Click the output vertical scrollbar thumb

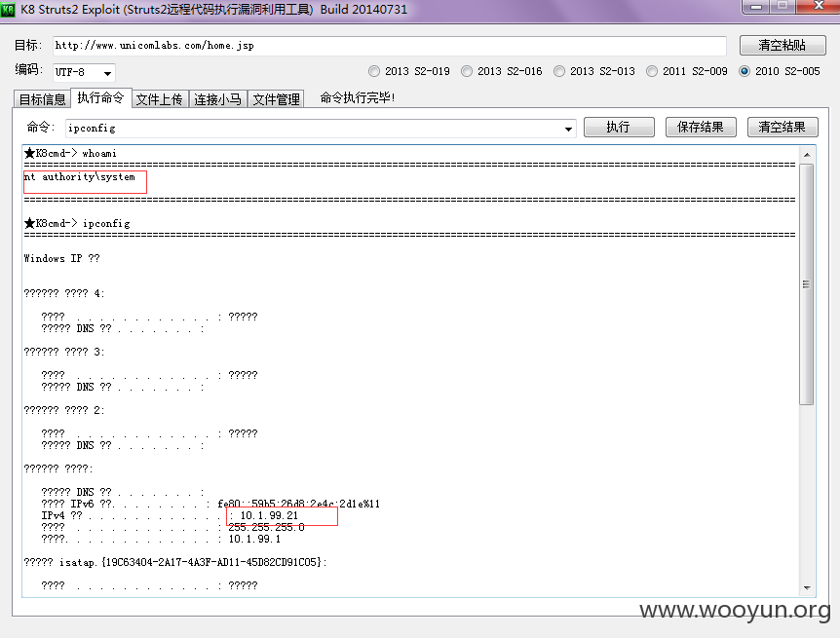point(807,283)
